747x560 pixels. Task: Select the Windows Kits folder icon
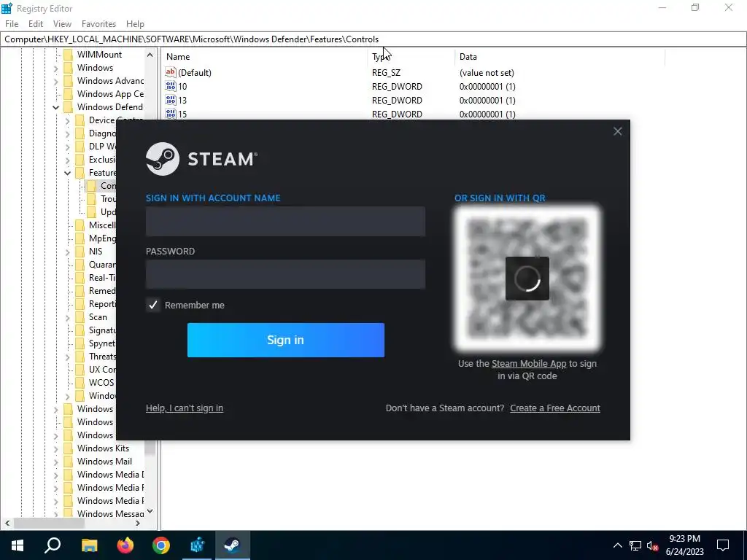pos(68,448)
